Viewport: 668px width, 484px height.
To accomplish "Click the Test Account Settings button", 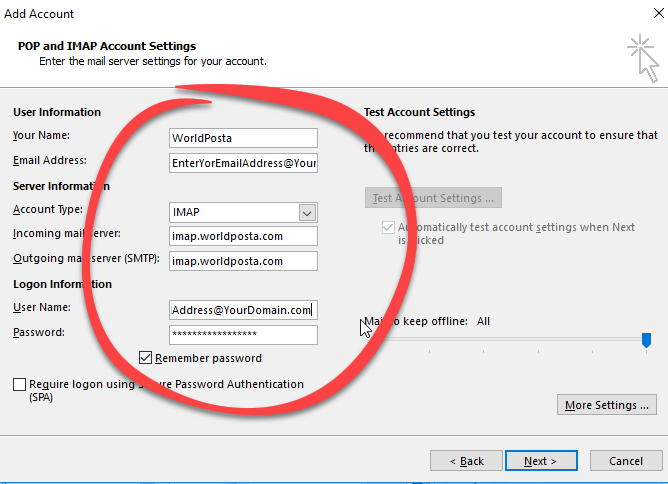I will (433, 198).
